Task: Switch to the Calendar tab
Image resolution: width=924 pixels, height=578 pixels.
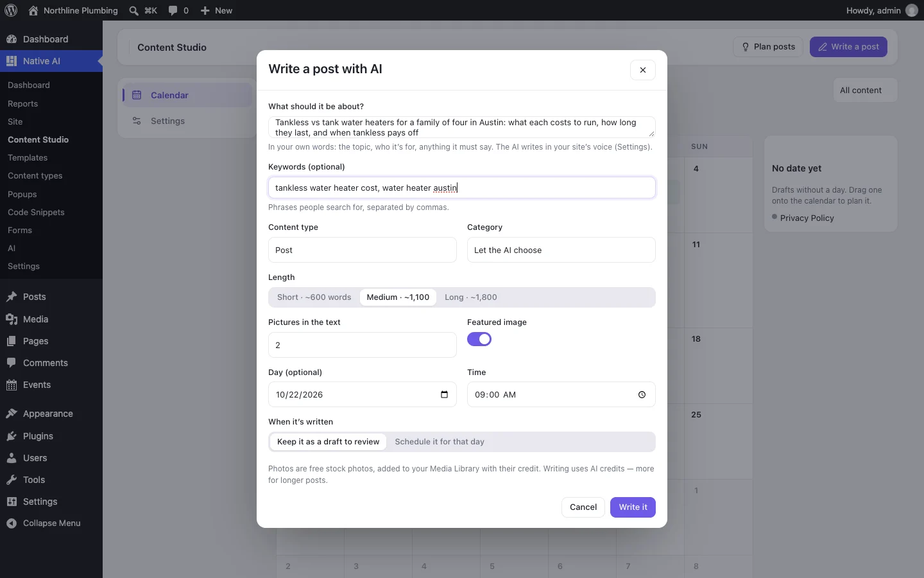Action: (x=187, y=95)
